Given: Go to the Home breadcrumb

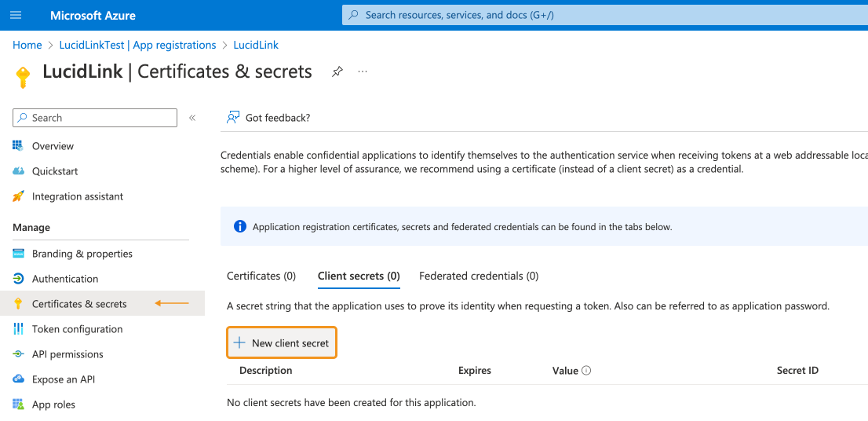Looking at the screenshot, I should click(x=27, y=45).
